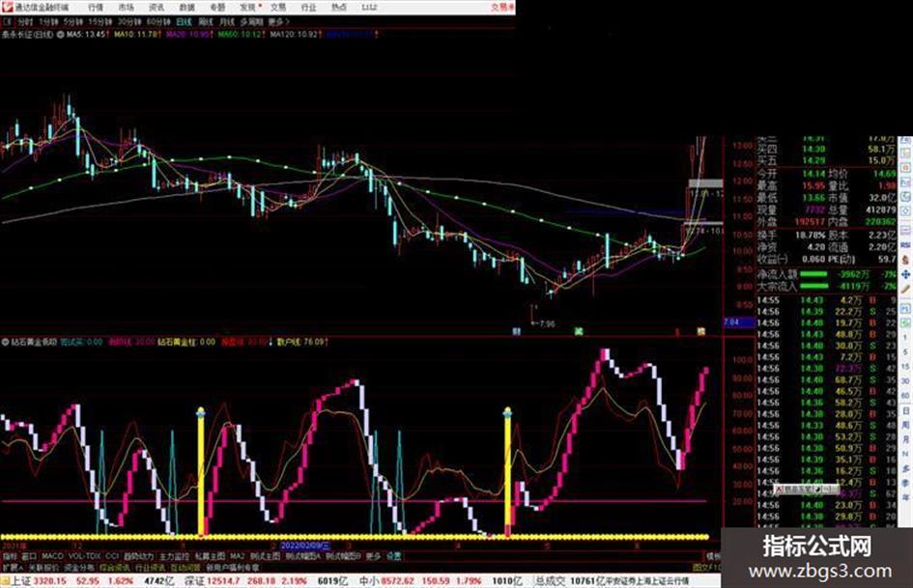Open the 资金分布 panel
The image size is (913, 588).
(x=79, y=567)
